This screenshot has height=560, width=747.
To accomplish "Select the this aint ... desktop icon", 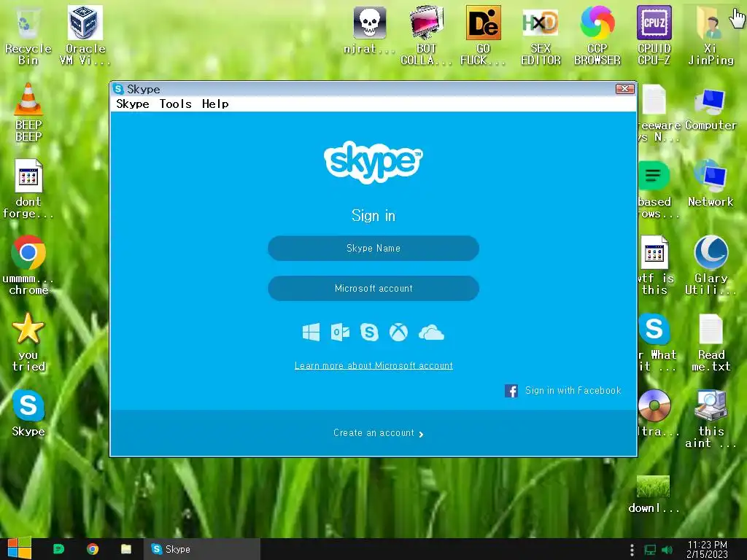I will [x=711, y=419].
